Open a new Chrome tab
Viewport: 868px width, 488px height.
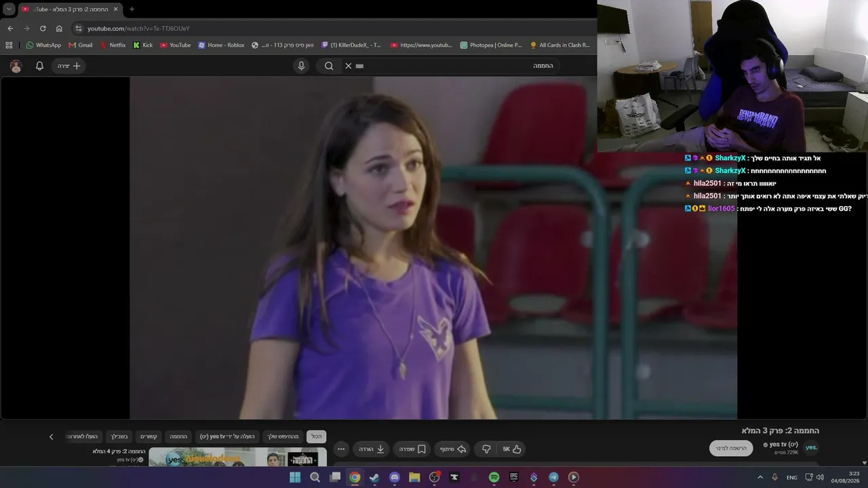pyautogui.click(x=132, y=9)
